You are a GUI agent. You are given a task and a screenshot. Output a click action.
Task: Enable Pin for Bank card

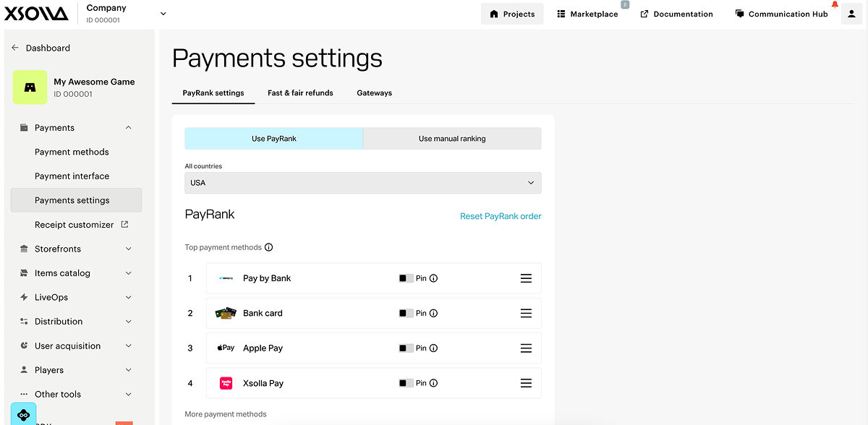(406, 313)
